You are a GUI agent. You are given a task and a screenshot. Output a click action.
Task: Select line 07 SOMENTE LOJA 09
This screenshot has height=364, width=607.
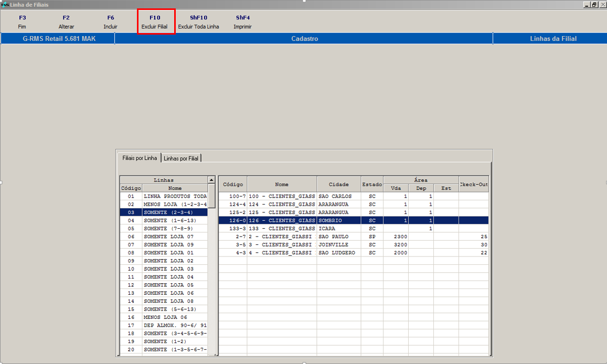[164, 244]
